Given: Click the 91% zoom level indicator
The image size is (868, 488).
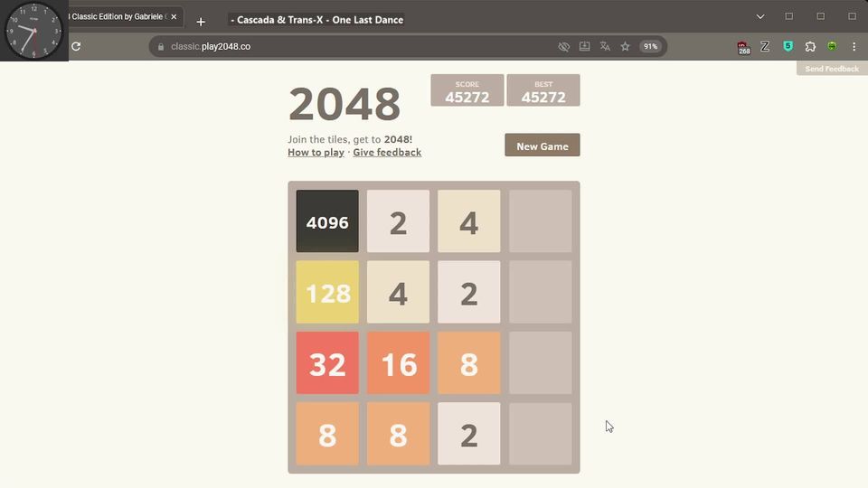Looking at the screenshot, I should point(649,46).
